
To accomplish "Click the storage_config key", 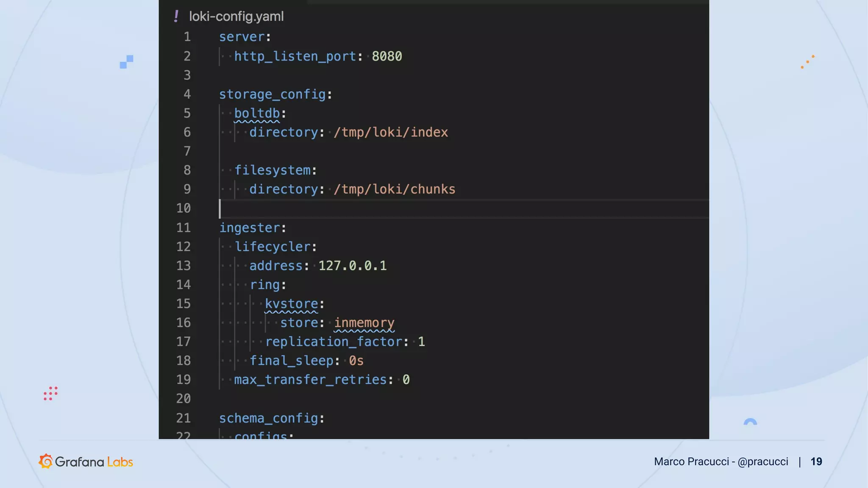I will coord(272,94).
